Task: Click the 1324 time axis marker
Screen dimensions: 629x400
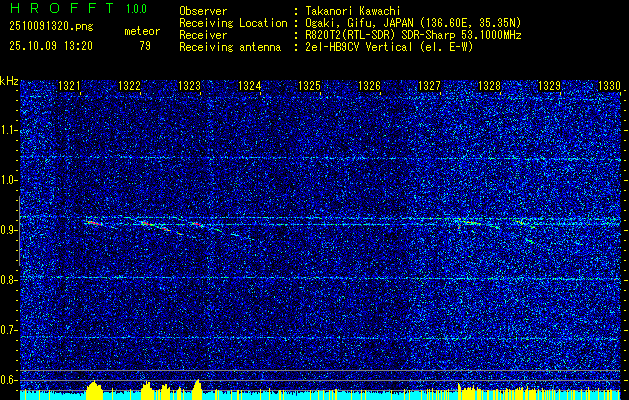Action: tap(249, 85)
